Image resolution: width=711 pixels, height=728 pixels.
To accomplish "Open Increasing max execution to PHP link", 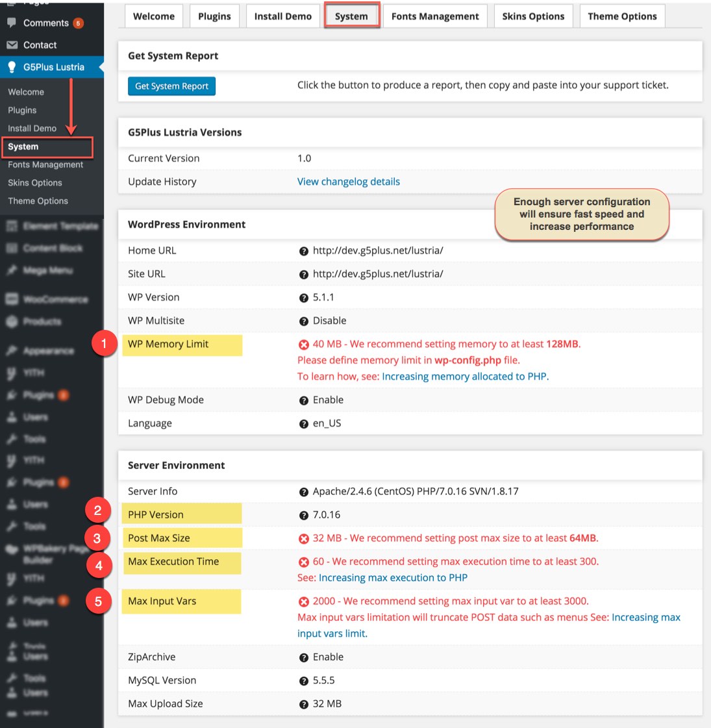I will point(393,577).
